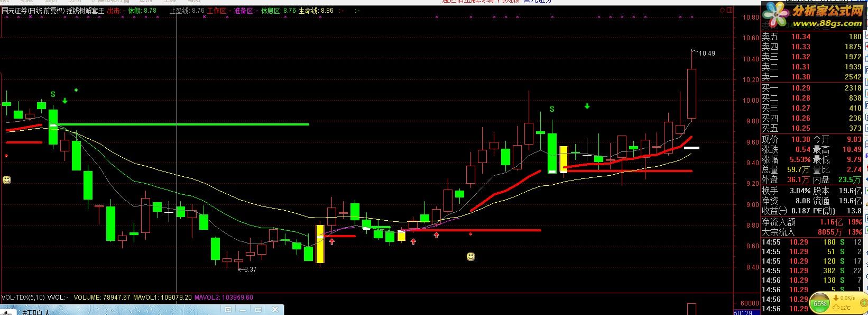Click the 10.80 price axis label
Image resolution: width=868 pixels, height=315 pixels.
[751, 17]
